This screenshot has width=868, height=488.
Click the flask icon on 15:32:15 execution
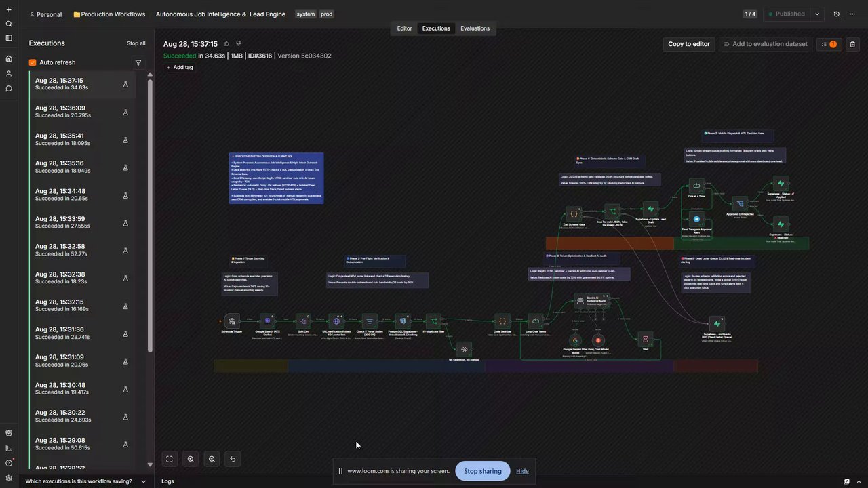tap(125, 306)
